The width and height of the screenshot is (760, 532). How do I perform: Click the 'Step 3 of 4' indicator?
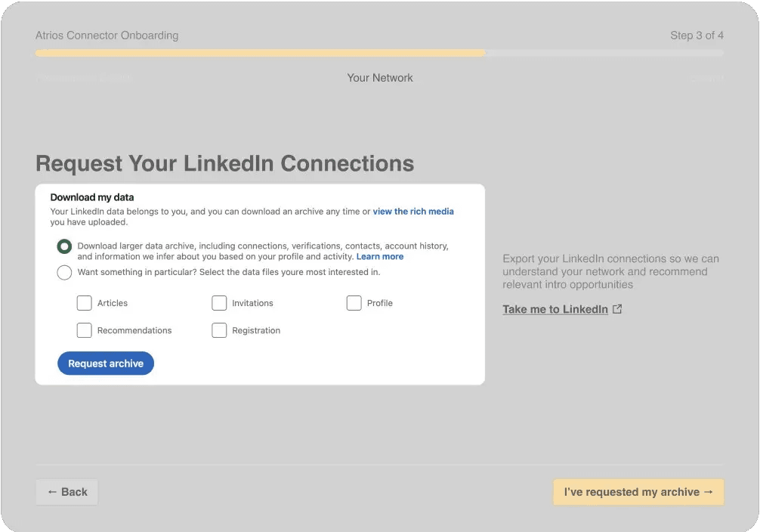click(x=697, y=36)
